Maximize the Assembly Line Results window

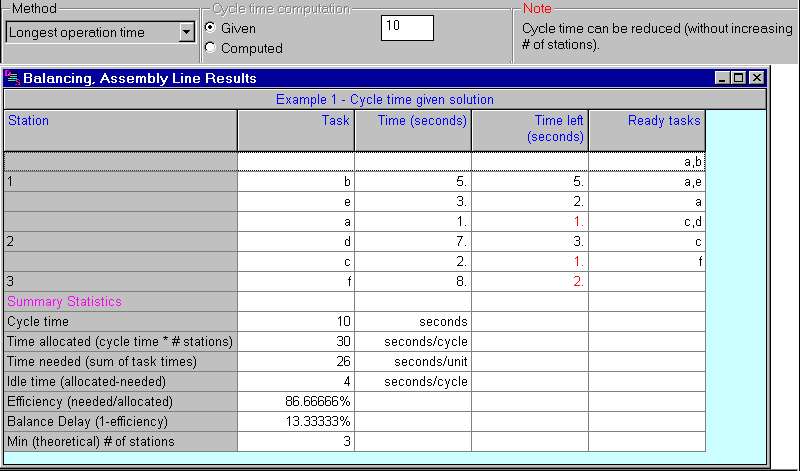[739, 78]
